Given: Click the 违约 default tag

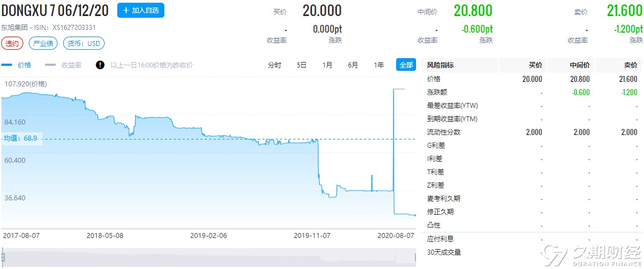Looking at the screenshot, I should [12, 43].
